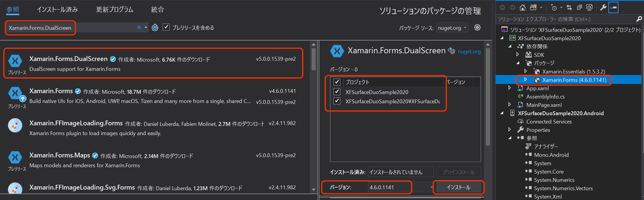The height and width of the screenshot is (200, 644).
Task: Toggle the include prerelease checkbox
Action: [x=166, y=27]
